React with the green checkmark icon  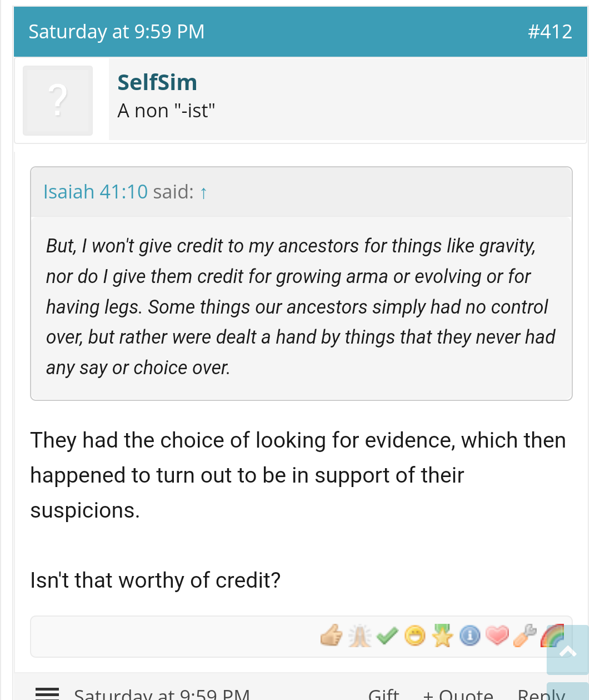click(x=387, y=635)
